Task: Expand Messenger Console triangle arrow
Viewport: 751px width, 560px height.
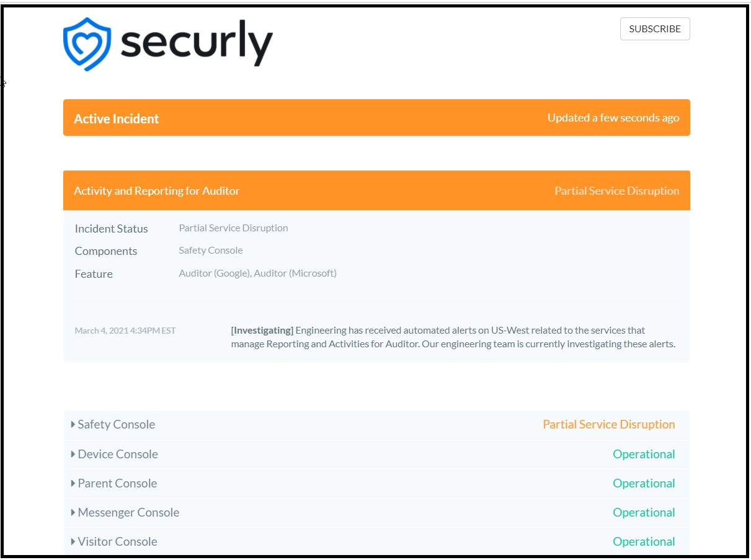Action: [x=73, y=512]
